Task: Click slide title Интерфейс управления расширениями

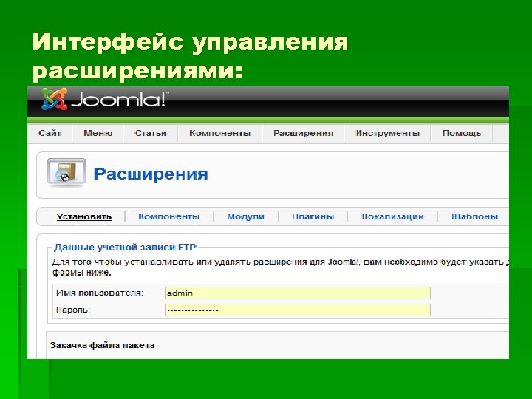Action: (x=190, y=57)
